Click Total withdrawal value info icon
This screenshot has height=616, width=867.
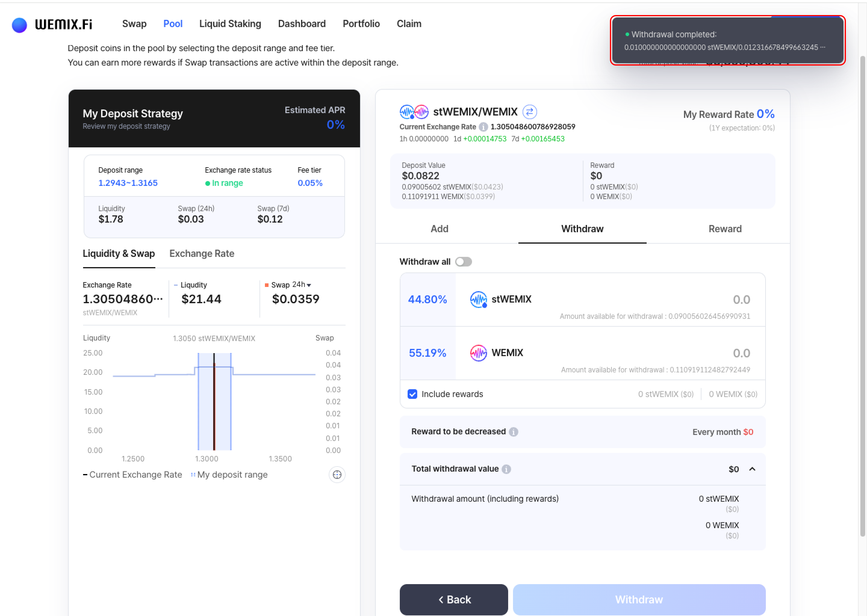[506, 469]
